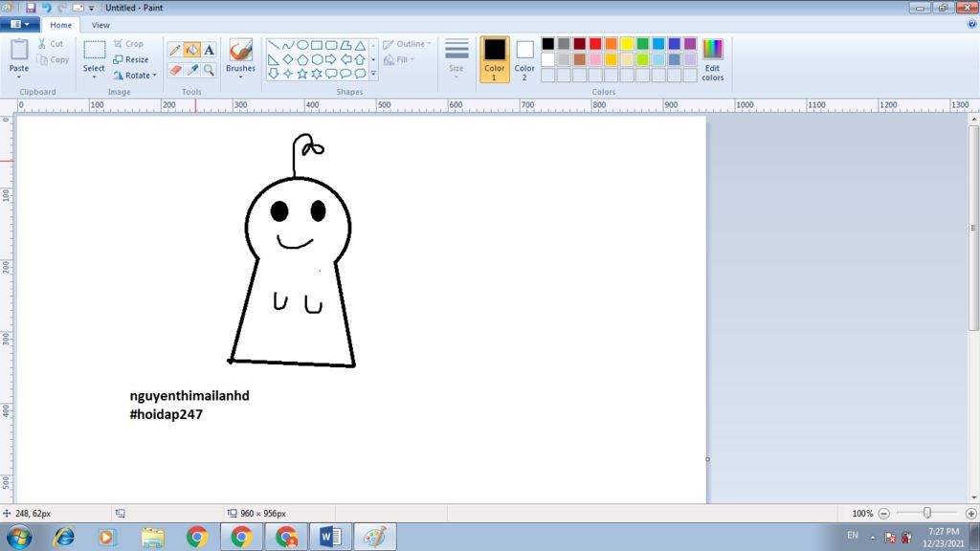Open the Rotate dropdown

coord(135,75)
